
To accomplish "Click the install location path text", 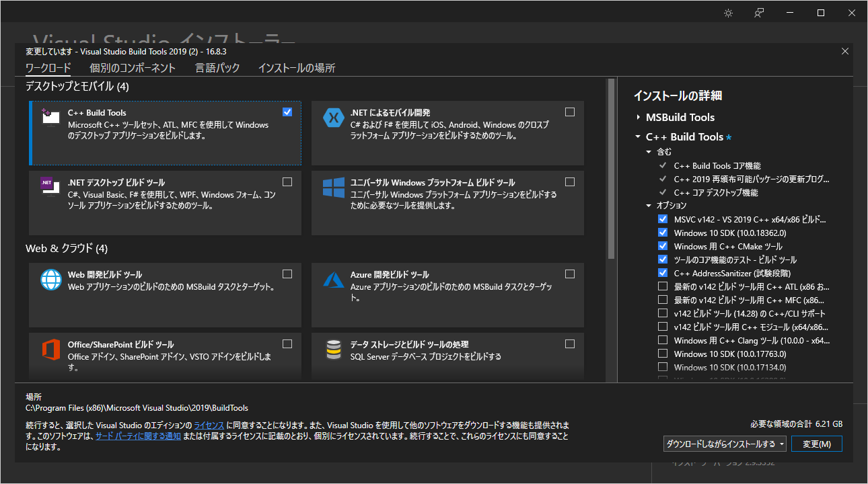I will click(x=137, y=407).
